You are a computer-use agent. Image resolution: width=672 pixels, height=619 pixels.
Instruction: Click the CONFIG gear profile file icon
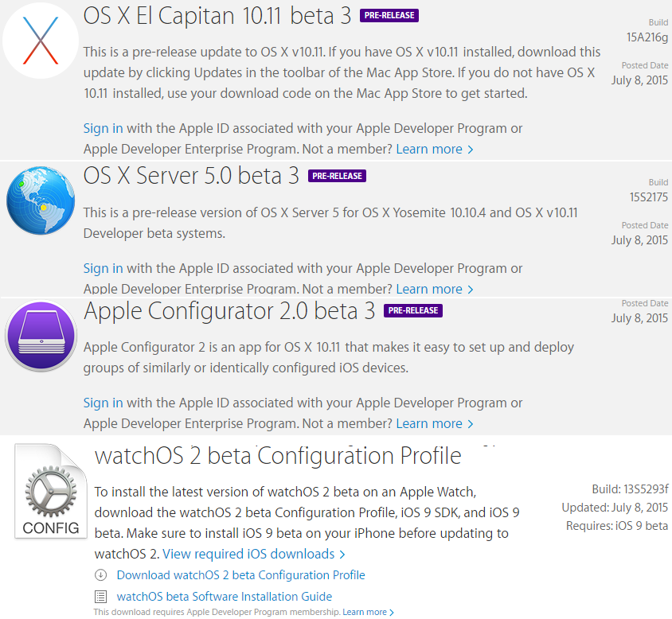pyautogui.click(x=51, y=491)
